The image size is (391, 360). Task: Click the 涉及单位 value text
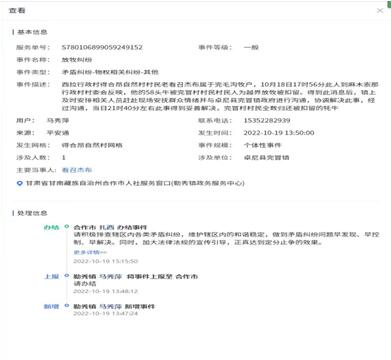pyautogui.click(x=266, y=157)
